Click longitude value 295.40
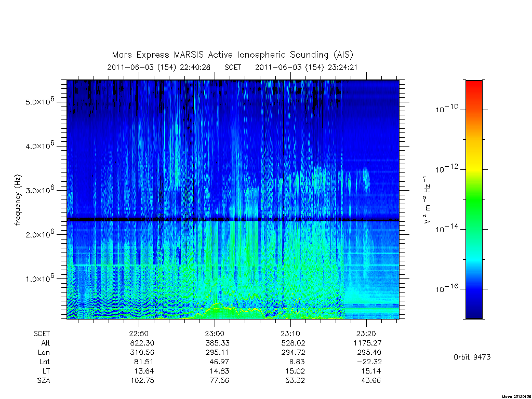 369,353
